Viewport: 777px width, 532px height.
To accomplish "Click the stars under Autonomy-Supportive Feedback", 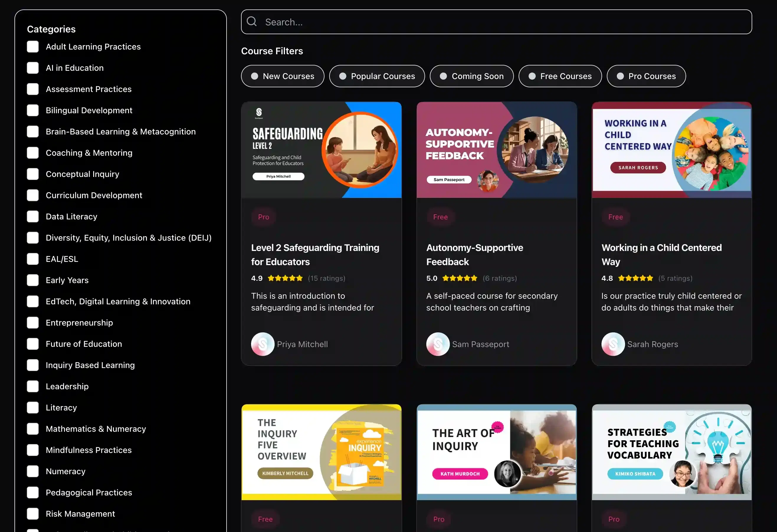I will tap(460, 278).
